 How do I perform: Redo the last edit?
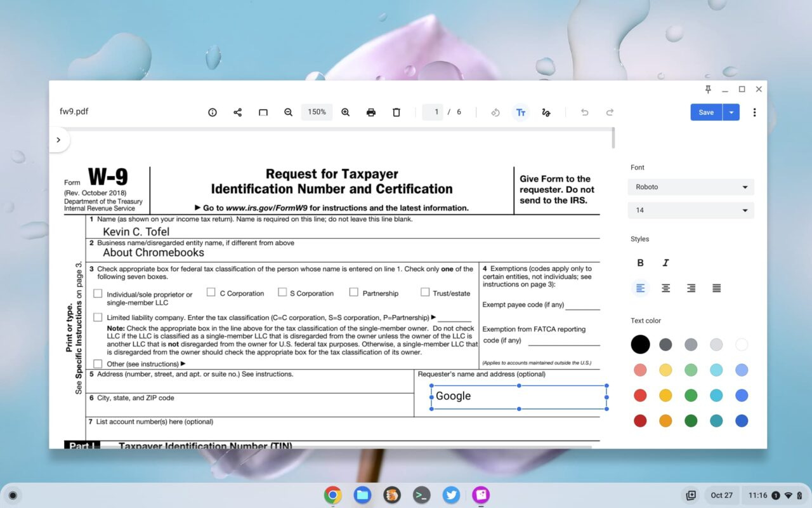[x=610, y=112]
